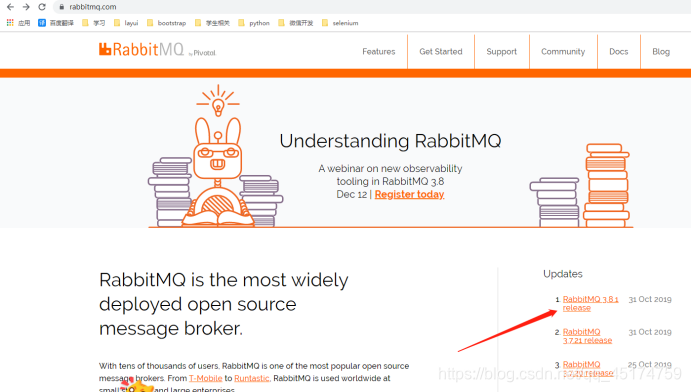
Task: Open RabbitMQ 3.7.20 release link
Action: tap(588, 369)
